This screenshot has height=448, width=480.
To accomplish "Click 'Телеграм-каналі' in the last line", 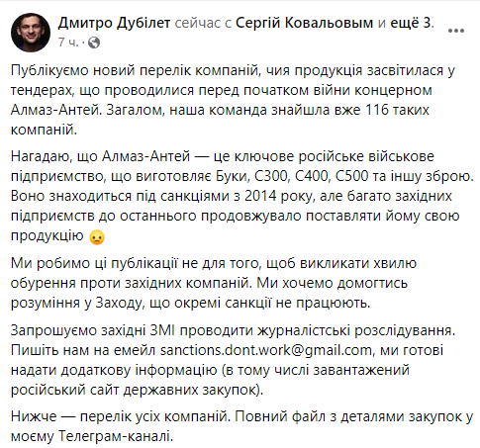I will click(x=116, y=436).
